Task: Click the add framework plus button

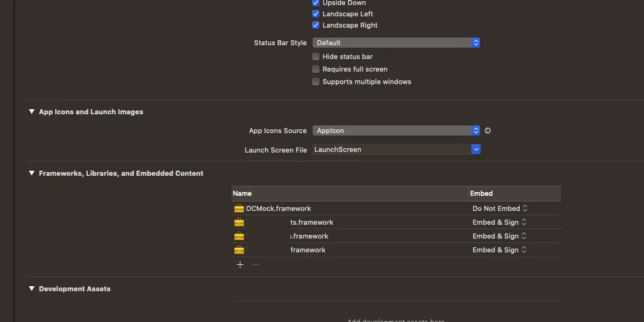Action: [x=240, y=265]
